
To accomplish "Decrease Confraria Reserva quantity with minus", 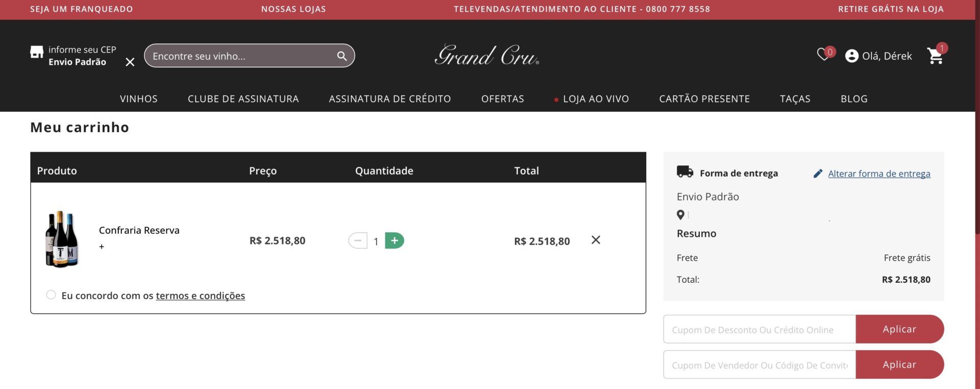I will click(x=358, y=240).
